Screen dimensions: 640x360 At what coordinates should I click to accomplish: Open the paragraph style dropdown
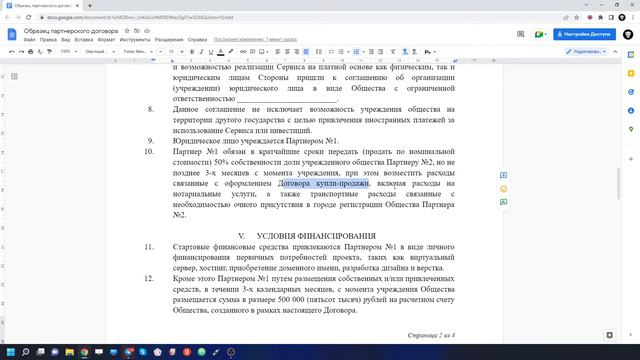click(100, 52)
